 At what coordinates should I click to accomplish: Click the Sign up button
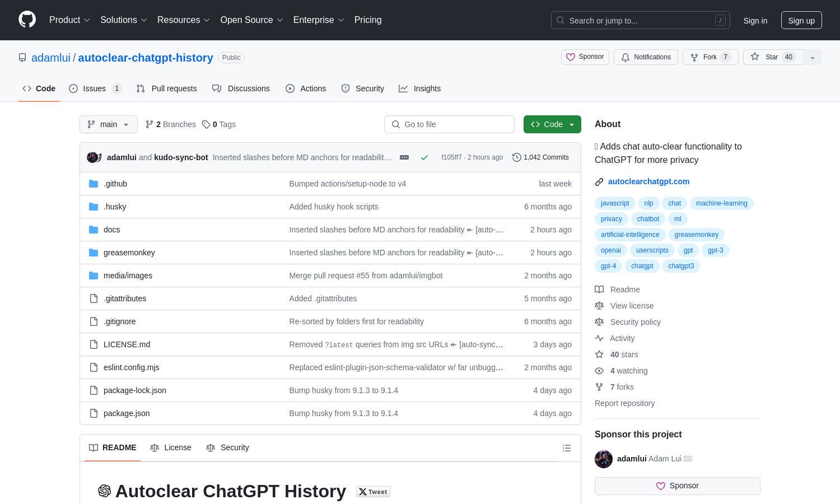tap(801, 21)
